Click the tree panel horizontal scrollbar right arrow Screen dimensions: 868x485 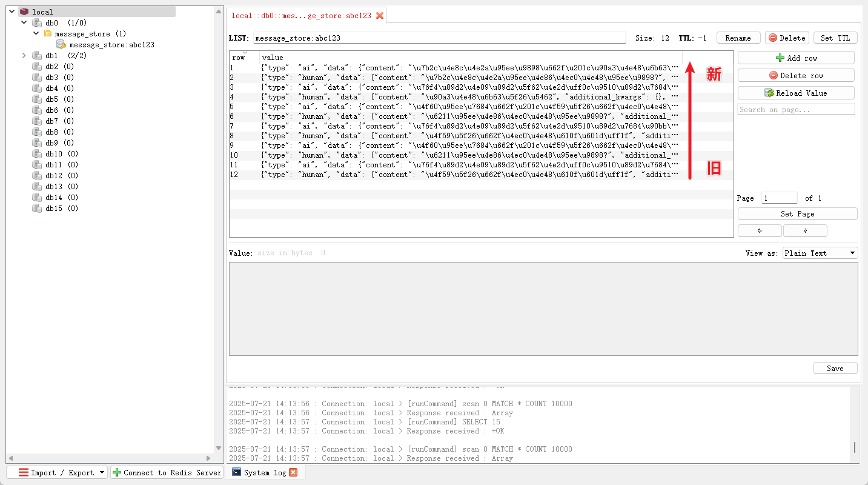(209, 458)
